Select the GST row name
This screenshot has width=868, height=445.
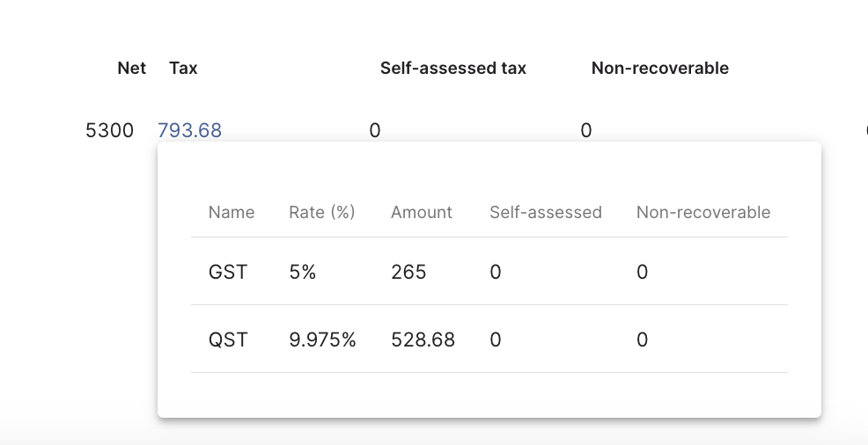227,272
